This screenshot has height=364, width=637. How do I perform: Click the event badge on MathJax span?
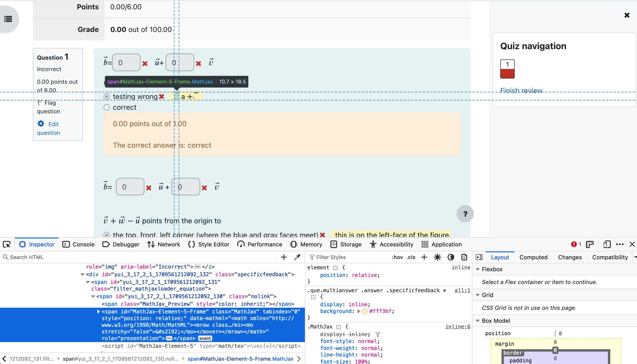coord(205,338)
